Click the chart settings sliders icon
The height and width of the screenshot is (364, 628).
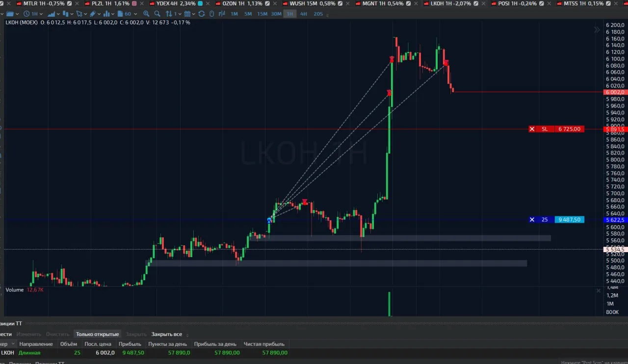[222, 14]
